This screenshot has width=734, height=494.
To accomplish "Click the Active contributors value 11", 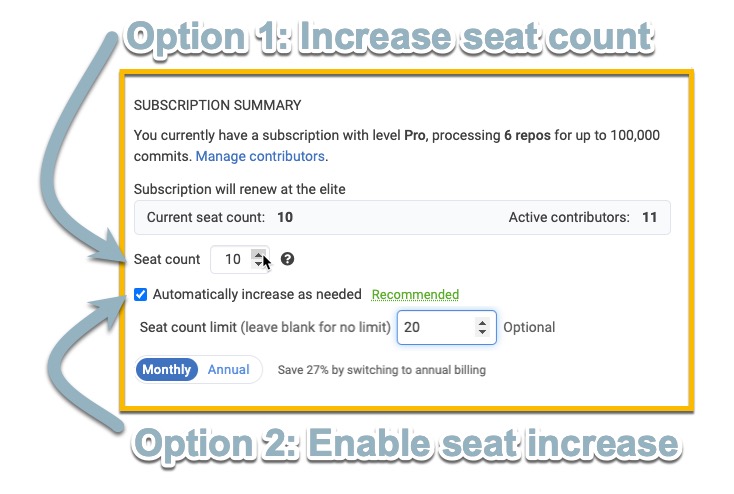I will point(650,217).
